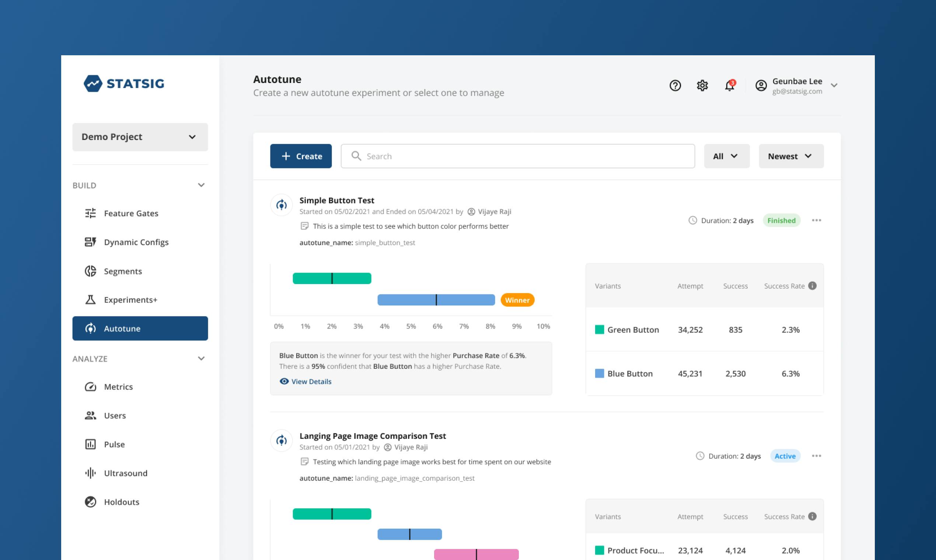Click the Pulse chart icon
Viewport: 936px width, 560px height.
(91, 444)
